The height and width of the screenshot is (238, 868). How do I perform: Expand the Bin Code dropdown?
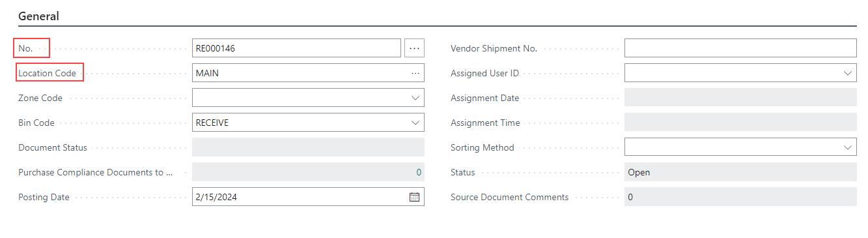point(415,123)
